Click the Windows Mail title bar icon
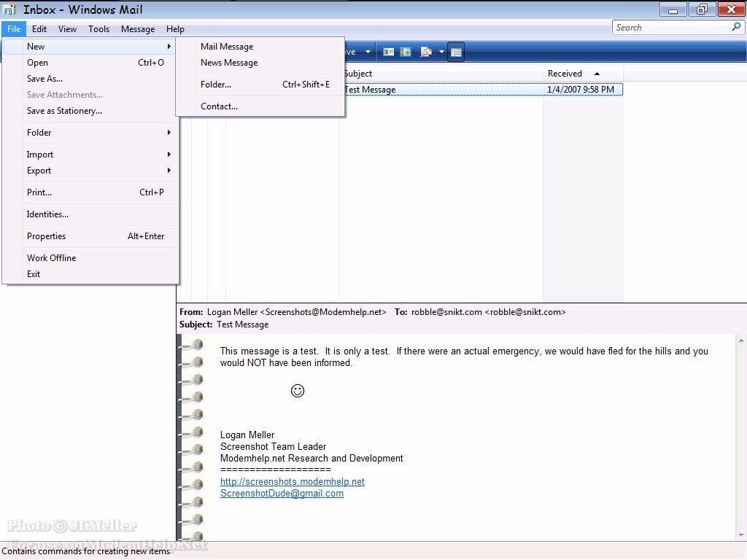The height and width of the screenshot is (560, 747). coord(9,9)
